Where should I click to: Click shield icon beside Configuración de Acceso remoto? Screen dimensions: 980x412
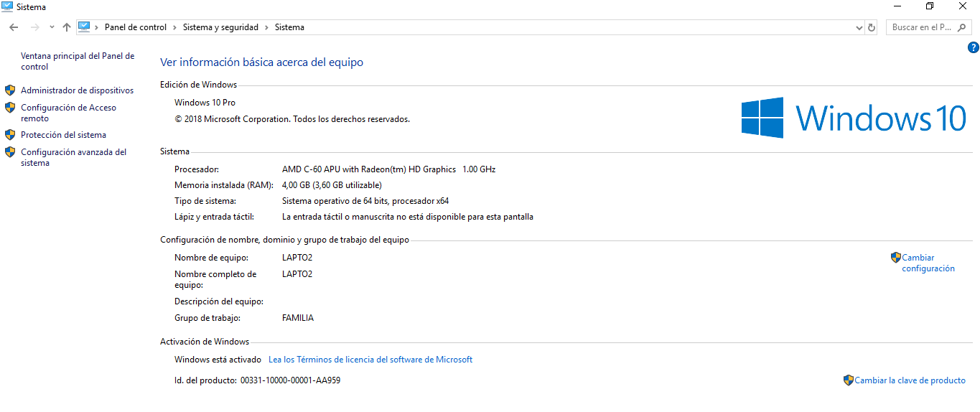tap(10, 108)
